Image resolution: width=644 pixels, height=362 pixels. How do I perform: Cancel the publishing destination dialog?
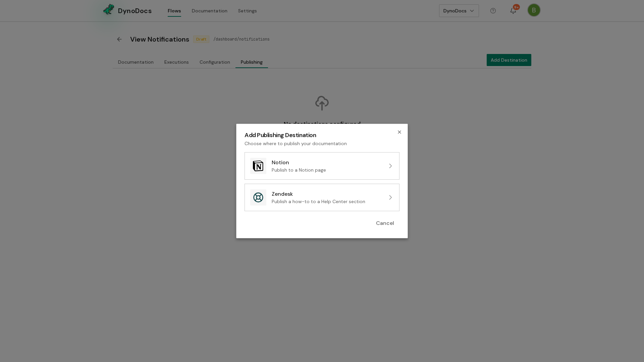(385, 223)
